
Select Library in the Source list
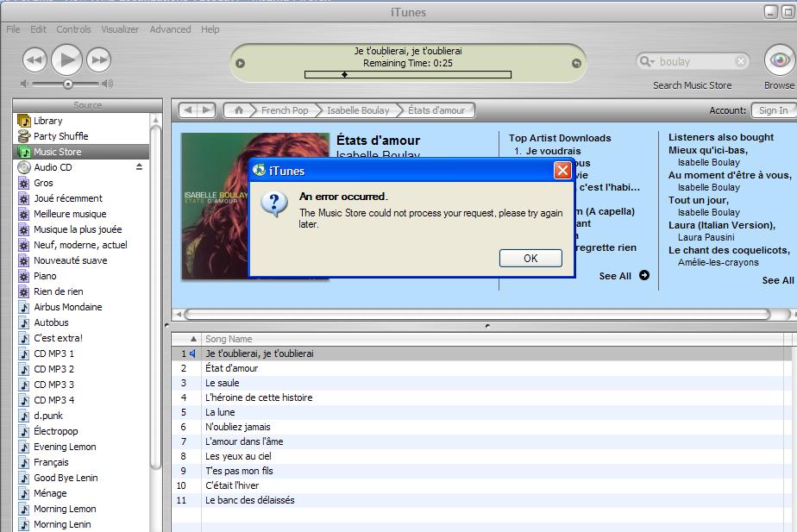coord(81,121)
